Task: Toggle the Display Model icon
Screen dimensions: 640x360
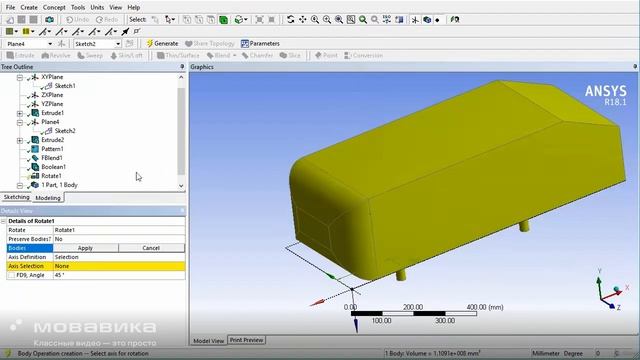Action: pos(427,20)
